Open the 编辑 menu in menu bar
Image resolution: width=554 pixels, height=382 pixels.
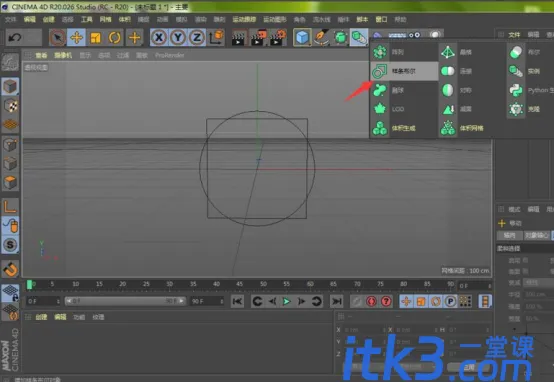30,19
